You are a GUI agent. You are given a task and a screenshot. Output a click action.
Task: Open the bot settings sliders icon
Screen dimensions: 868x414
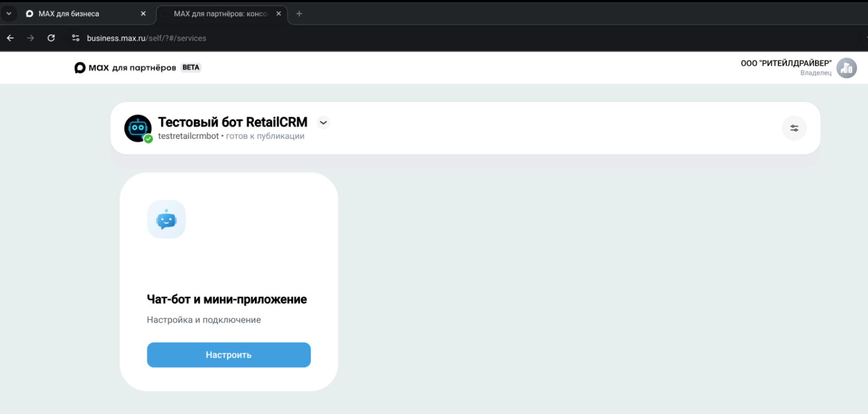point(794,128)
